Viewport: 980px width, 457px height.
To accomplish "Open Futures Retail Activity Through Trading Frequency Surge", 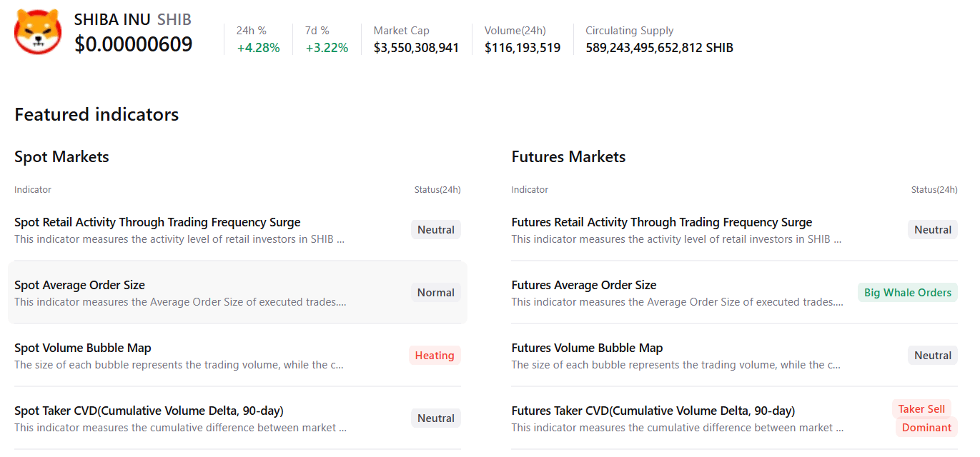I will point(661,222).
